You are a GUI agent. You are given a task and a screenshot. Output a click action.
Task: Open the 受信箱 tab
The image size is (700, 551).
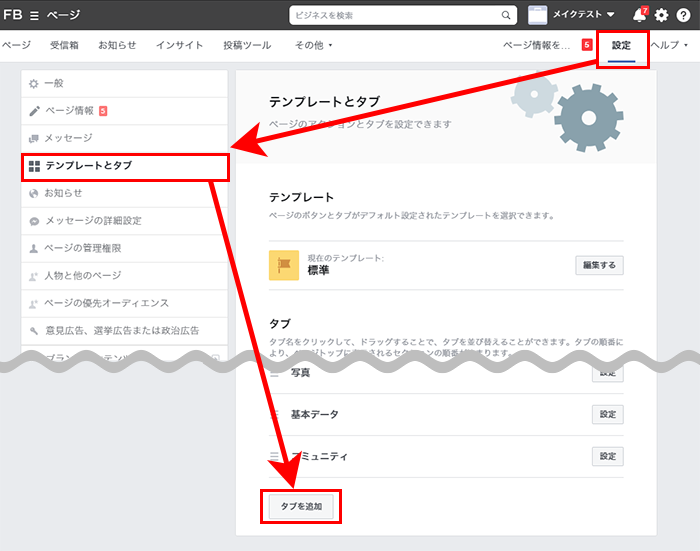coord(64,45)
